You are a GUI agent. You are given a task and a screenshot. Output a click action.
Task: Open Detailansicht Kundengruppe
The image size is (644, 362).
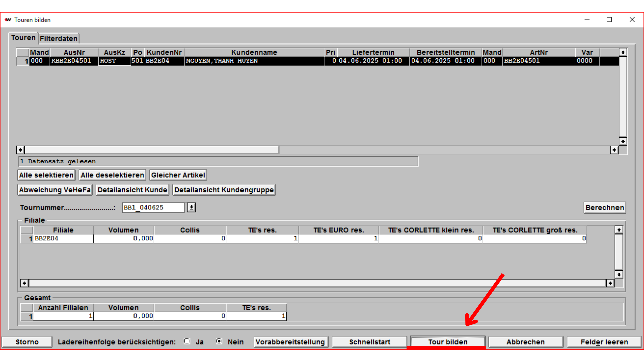pyautogui.click(x=224, y=190)
